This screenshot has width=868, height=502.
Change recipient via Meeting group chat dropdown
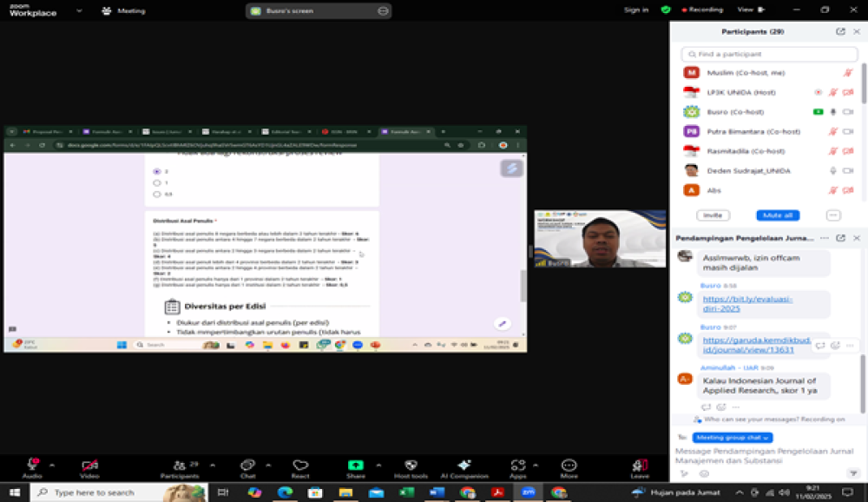733,437
